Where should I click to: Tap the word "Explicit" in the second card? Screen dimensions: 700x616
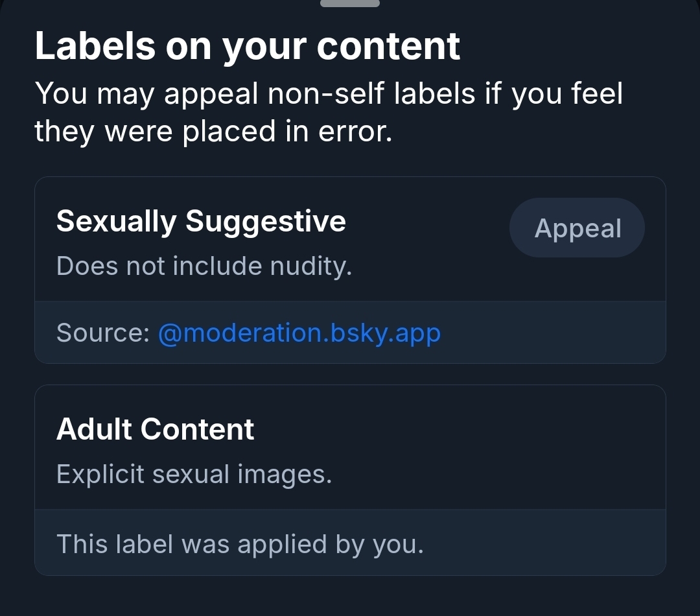100,474
